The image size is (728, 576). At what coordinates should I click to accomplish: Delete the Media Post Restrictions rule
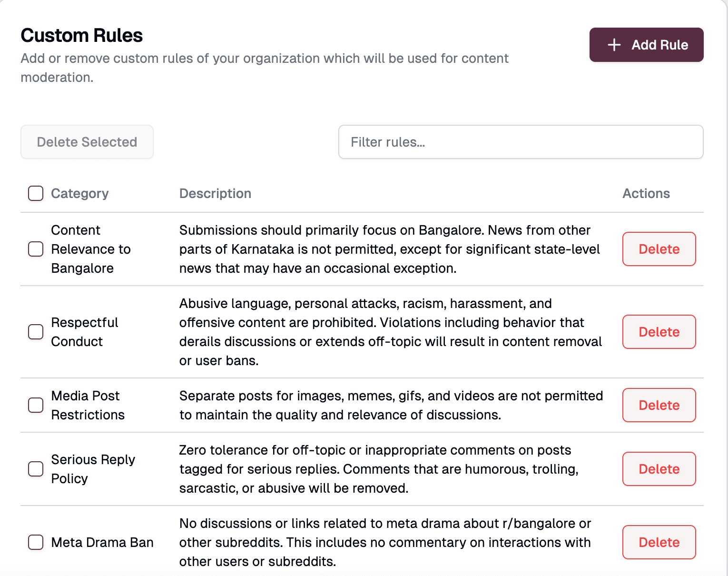pyautogui.click(x=659, y=405)
